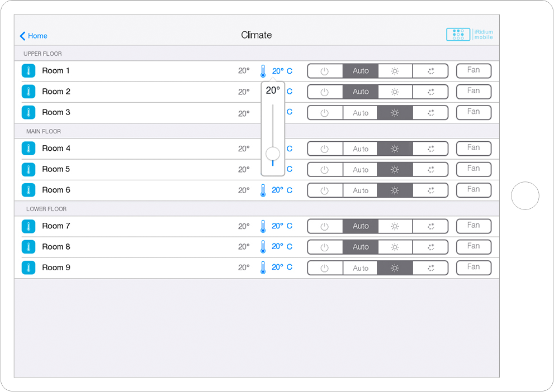Enable Auto mode for Room 5
This screenshot has height=392, width=554.
361,170
